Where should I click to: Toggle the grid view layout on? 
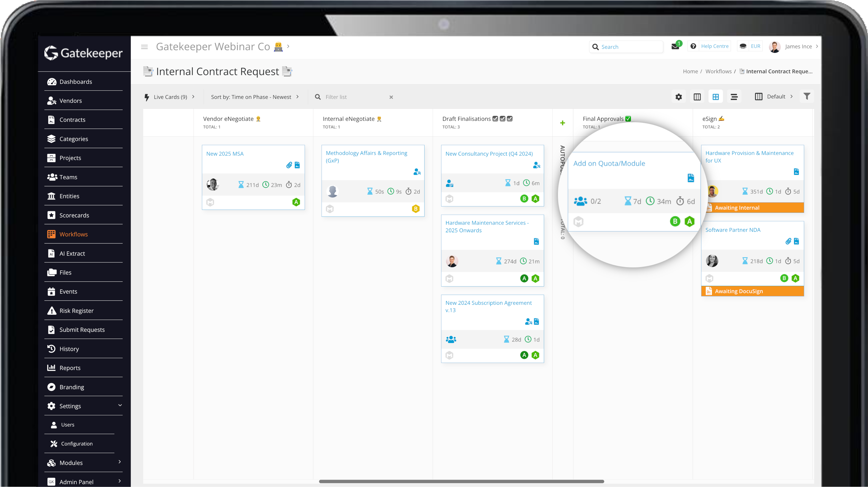[716, 97]
